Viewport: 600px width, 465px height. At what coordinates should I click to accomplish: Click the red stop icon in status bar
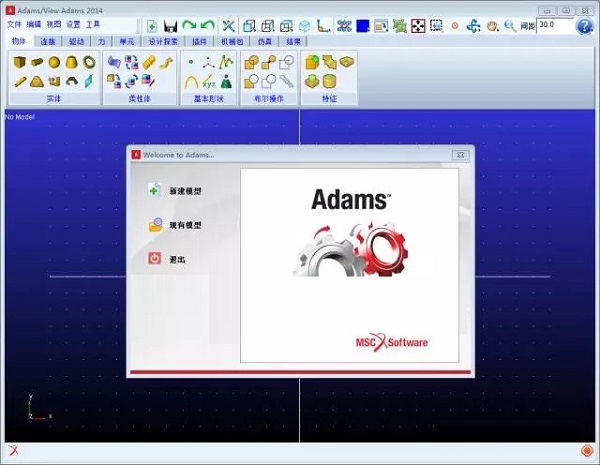[586, 450]
